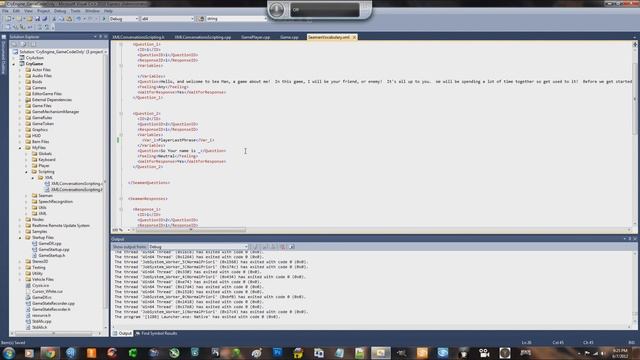Open the camera recorder taskbar icon
The height and width of the screenshot is (360, 640).
point(484,353)
